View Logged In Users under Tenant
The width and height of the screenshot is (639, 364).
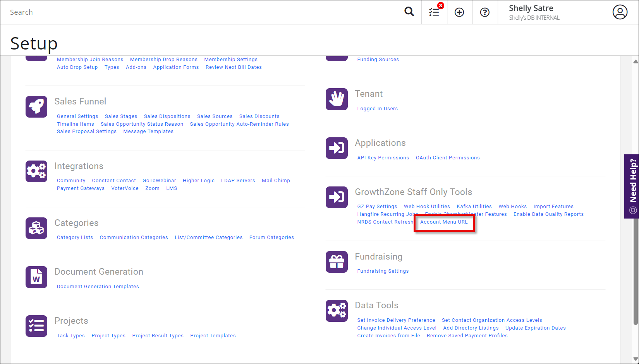pos(377,108)
